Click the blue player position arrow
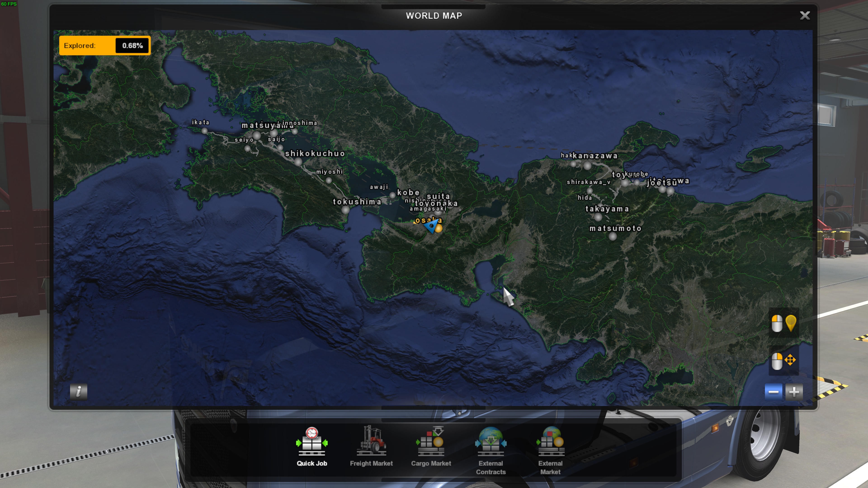 pyautogui.click(x=432, y=226)
